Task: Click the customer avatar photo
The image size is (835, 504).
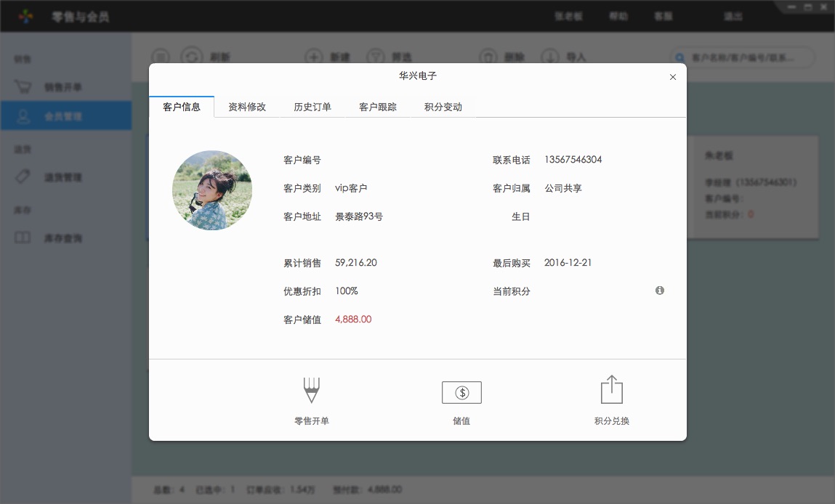Action: click(212, 190)
